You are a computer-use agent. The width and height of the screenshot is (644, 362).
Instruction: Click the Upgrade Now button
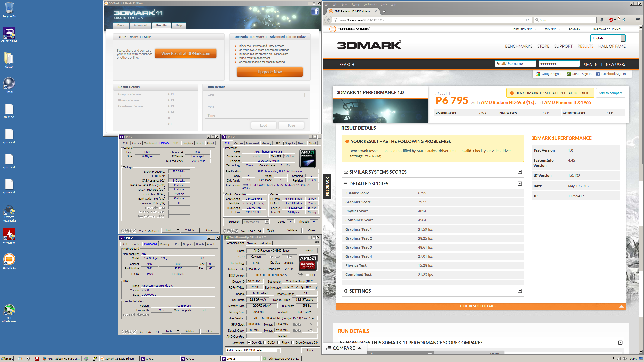[x=270, y=72]
